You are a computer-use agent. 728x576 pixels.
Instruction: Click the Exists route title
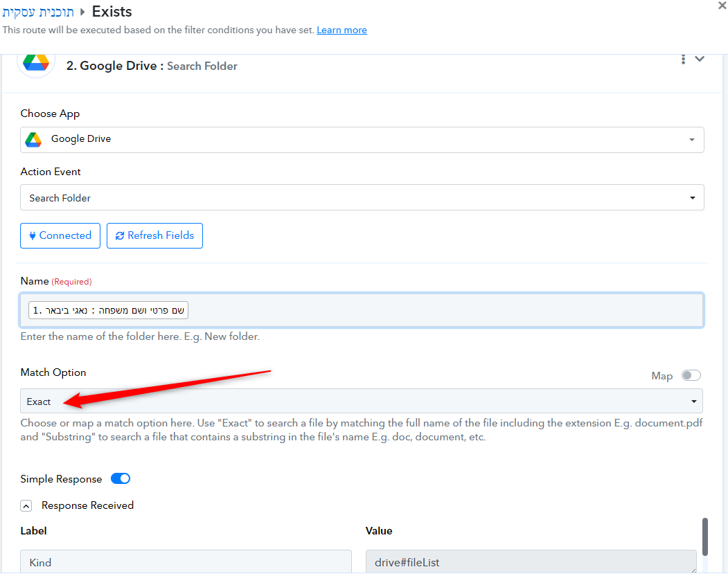click(112, 12)
